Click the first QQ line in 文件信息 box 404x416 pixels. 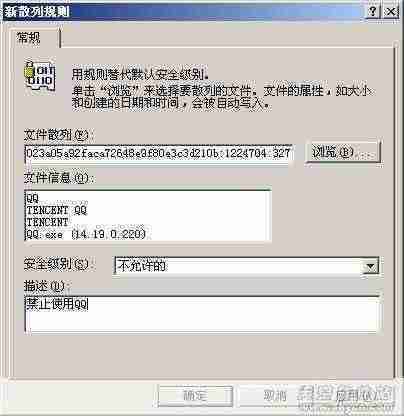coord(32,199)
